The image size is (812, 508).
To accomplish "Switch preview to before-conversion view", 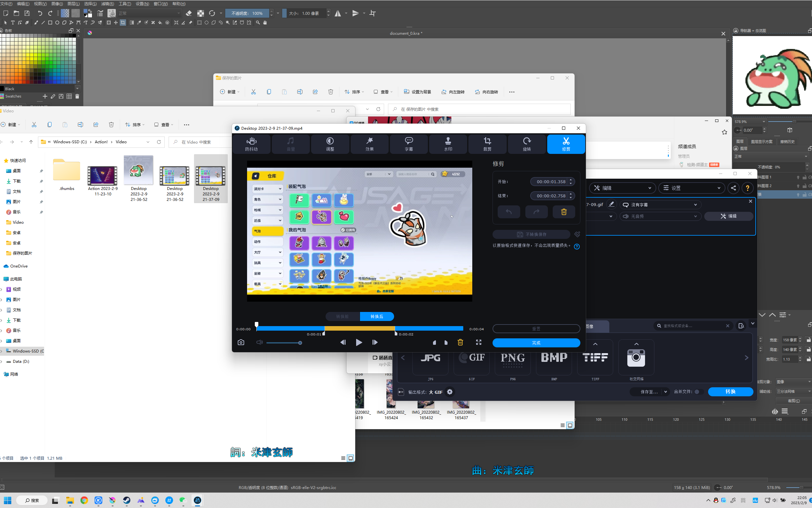I will coord(342,316).
